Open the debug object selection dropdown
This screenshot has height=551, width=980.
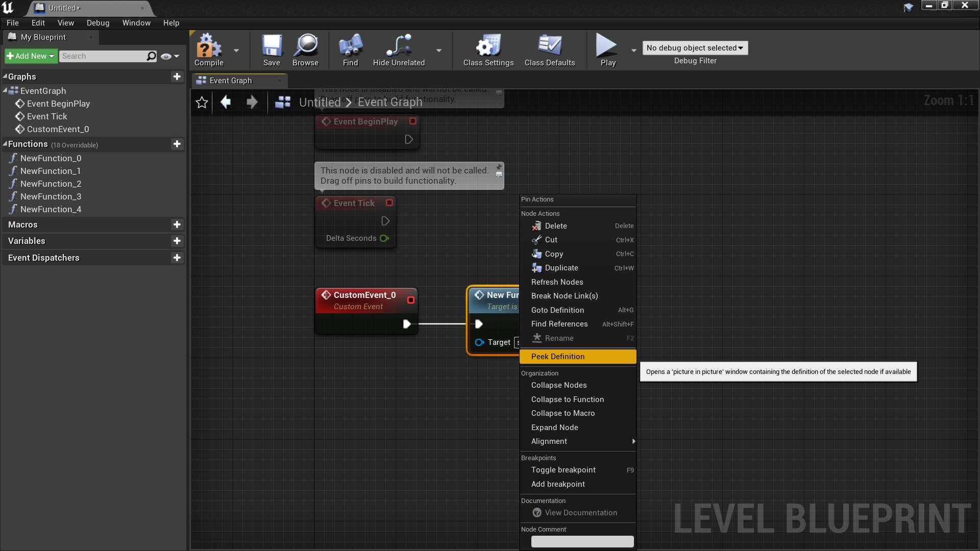695,47
